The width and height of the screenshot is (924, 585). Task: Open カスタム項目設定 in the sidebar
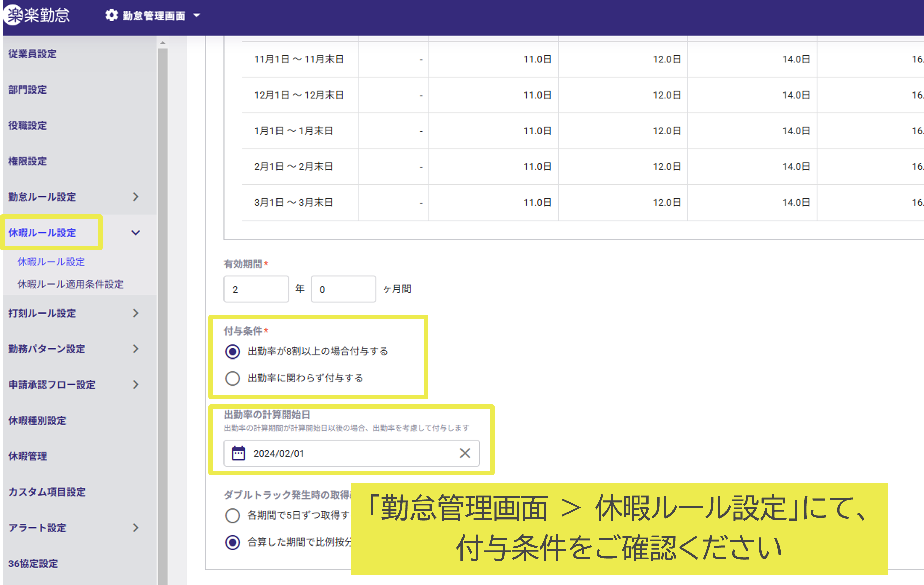(x=47, y=491)
